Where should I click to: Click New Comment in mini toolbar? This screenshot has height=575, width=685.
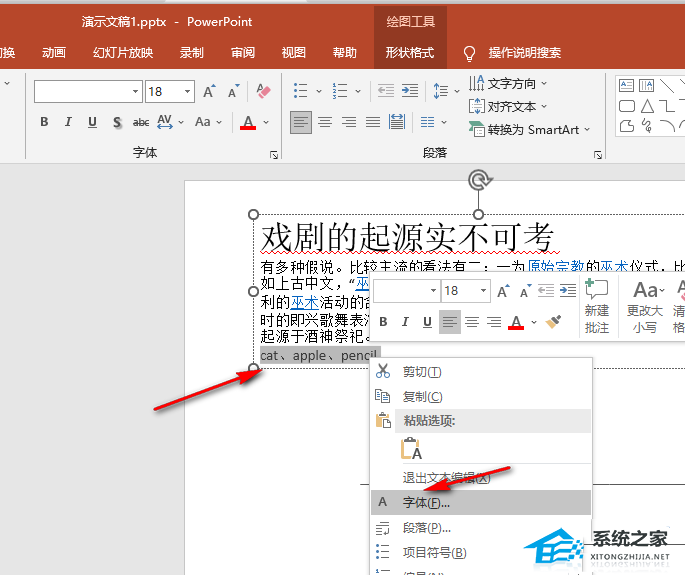click(x=597, y=306)
